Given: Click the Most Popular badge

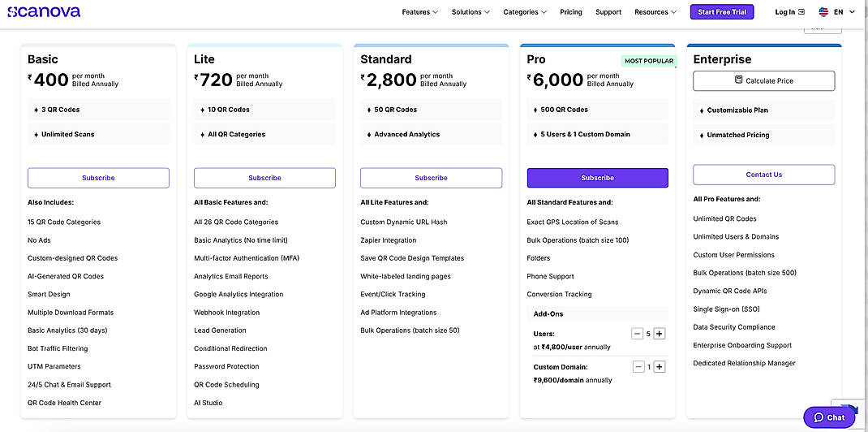Looking at the screenshot, I should click(x=649, y=61).
